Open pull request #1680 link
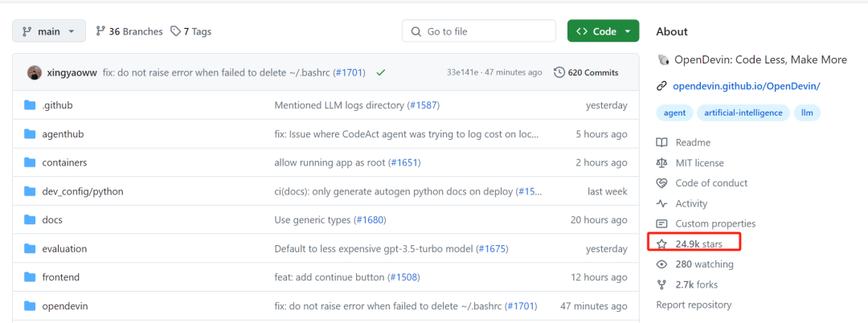 (x=369, y=220)
